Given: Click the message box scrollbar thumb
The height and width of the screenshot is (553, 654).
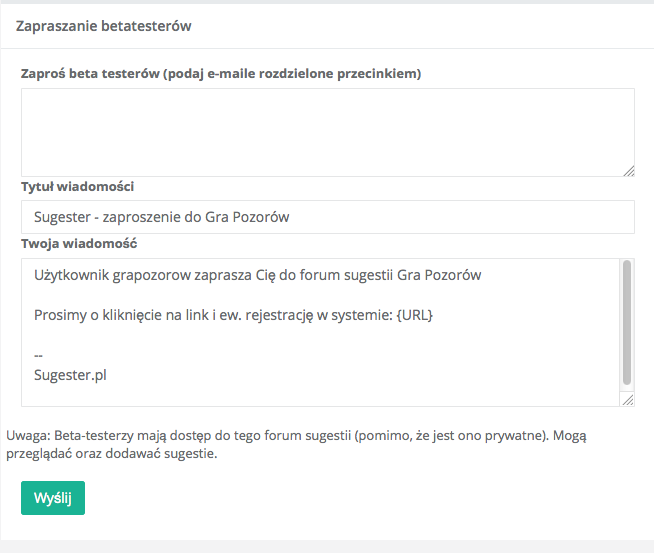Looking at the screenshot, I should 627,323.
